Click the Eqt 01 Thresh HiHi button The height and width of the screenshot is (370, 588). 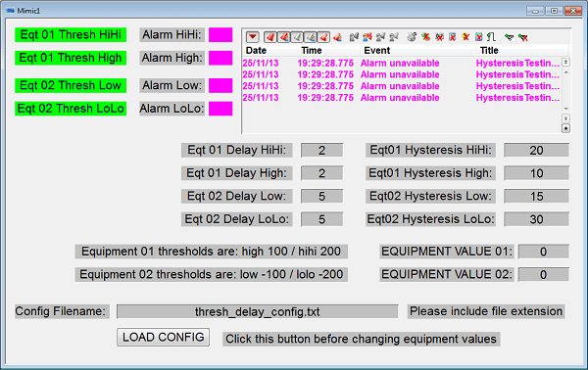point(71,35)
